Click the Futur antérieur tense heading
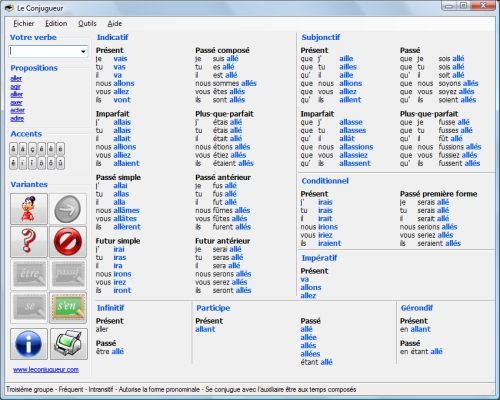 point(222,241)
